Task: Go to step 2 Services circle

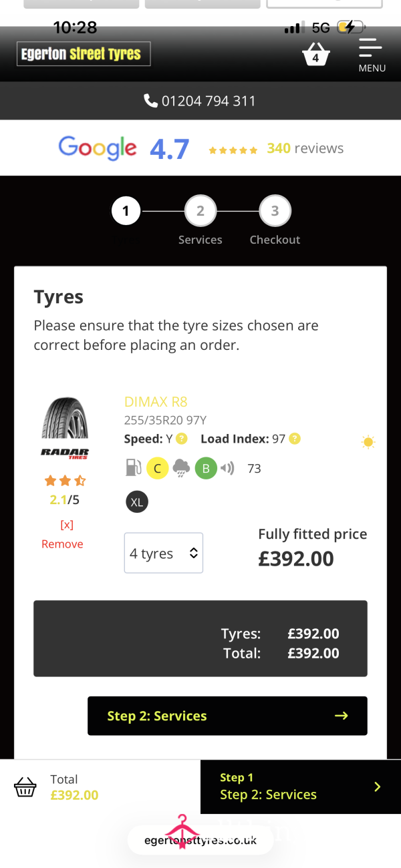Action: 200,212
